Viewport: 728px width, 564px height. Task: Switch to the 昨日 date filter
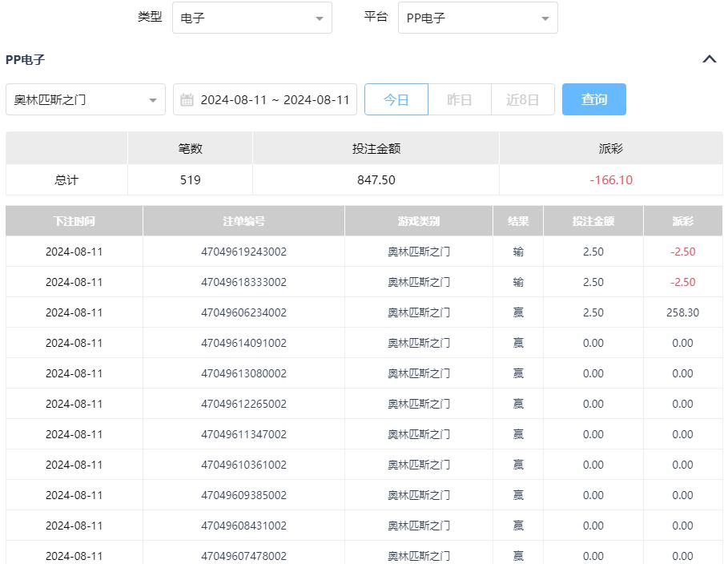[459, 100]
